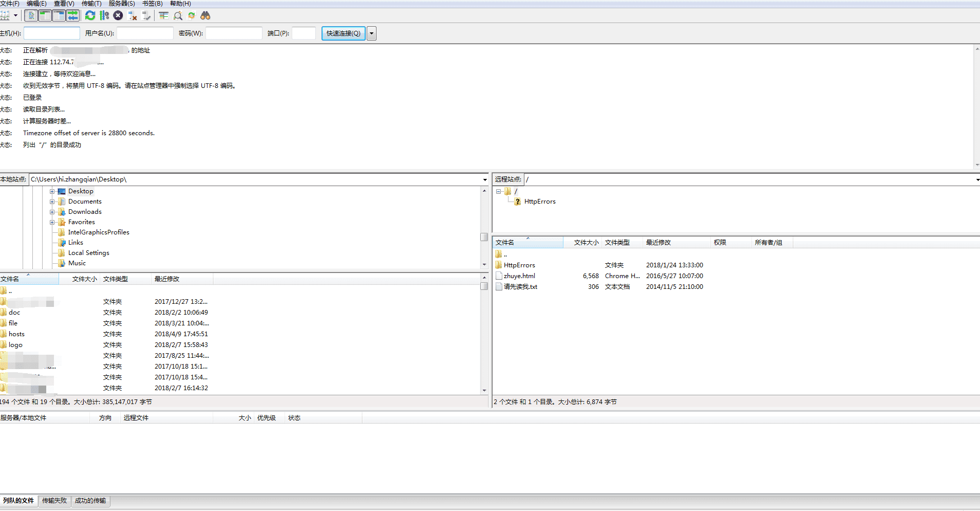980x511 pixels.
Task: Select the hosts folder in local list
Action: pyautogui.click(x=16, y=334)
